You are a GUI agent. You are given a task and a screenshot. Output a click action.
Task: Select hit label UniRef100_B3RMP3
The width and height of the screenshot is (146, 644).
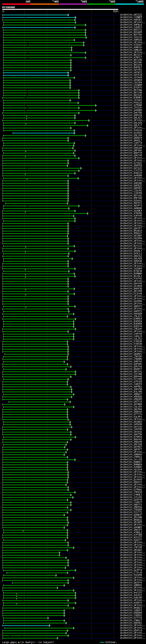coord(131,98)
